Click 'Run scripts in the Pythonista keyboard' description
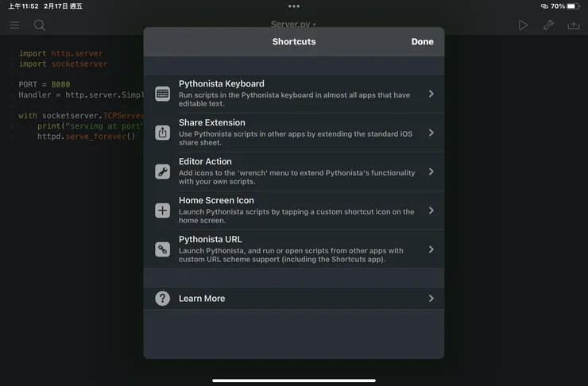The width and height of the screenshot is (588, 386). tap(294, 99)
